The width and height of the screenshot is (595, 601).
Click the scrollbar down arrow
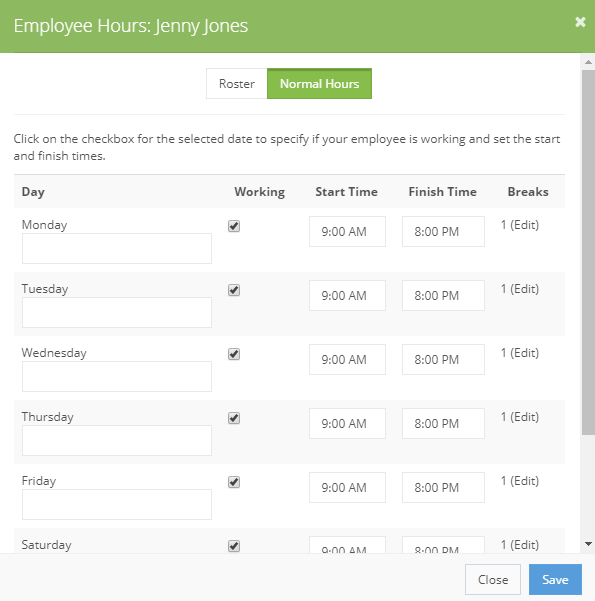588,544
